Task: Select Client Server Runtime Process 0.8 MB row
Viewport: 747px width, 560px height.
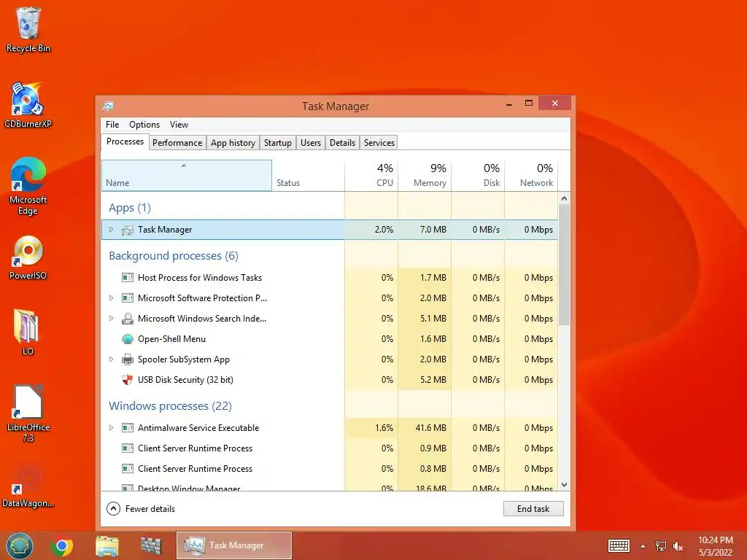Action: (x=329, y=469)
